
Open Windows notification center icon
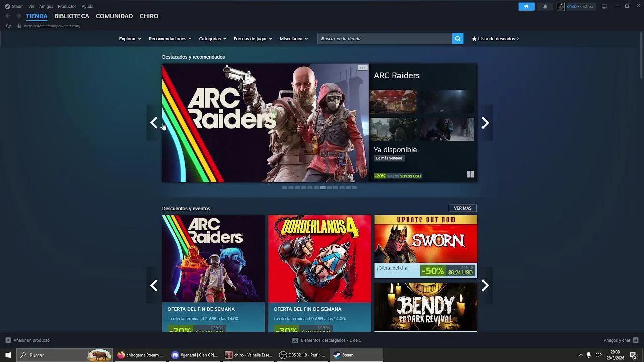click(x=633, y=355)
